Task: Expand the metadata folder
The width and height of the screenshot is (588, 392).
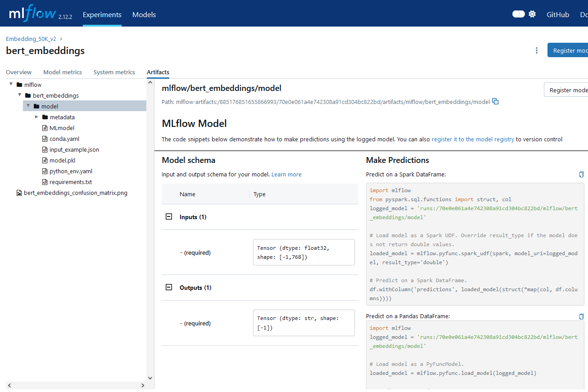Action: tap(37, 117)
